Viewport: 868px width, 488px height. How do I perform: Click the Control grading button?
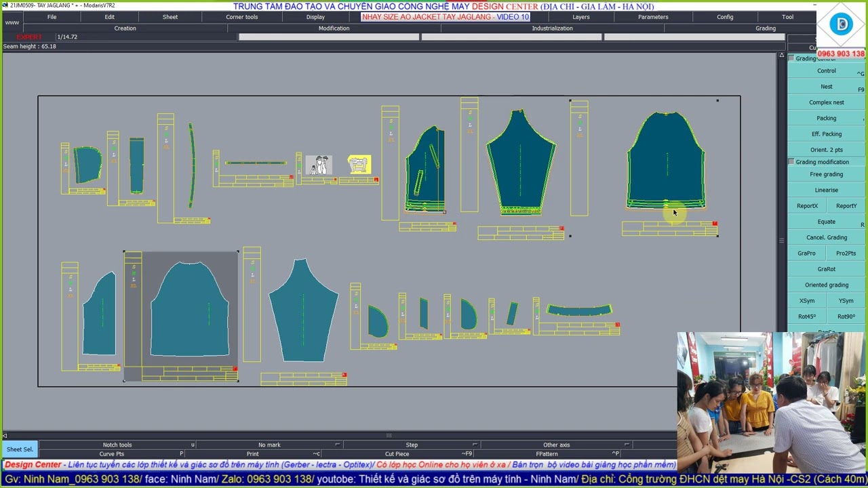(x=826, y=71)
